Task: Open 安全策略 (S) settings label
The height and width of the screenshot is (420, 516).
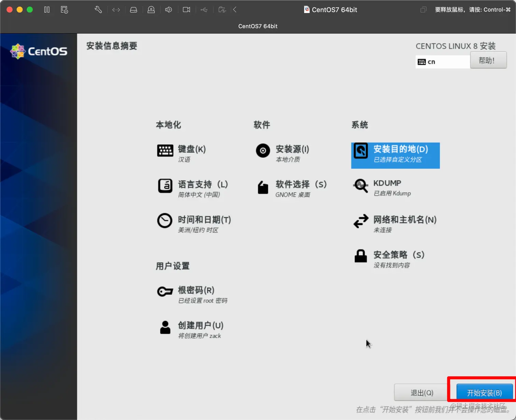Action: [x=399, y=255]
